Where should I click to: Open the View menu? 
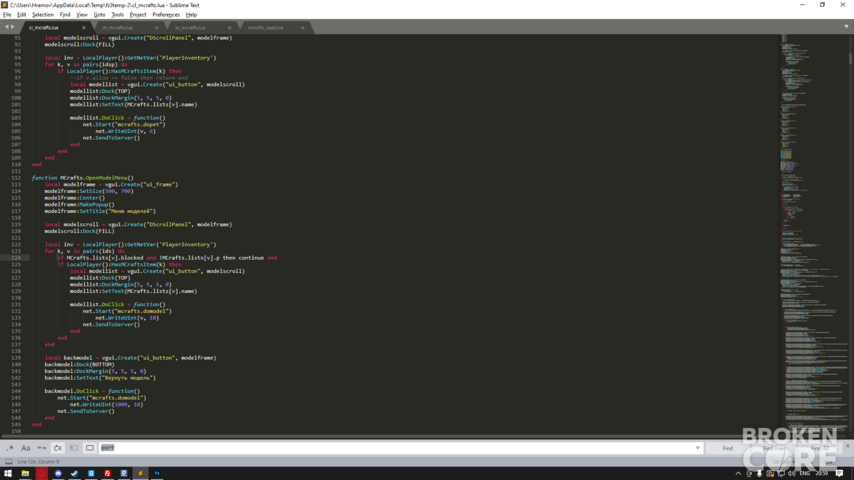pos(82,15)
